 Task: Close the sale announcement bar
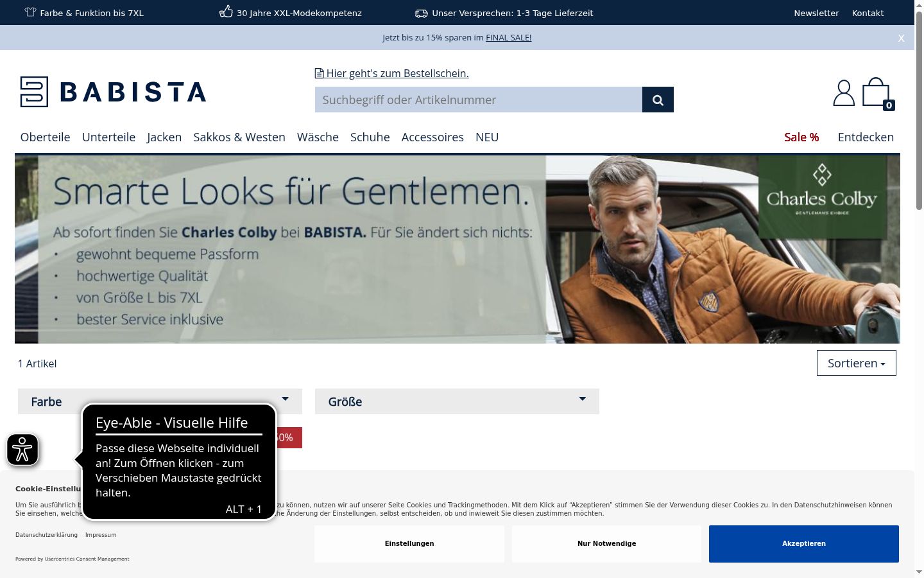click(901, 38)
